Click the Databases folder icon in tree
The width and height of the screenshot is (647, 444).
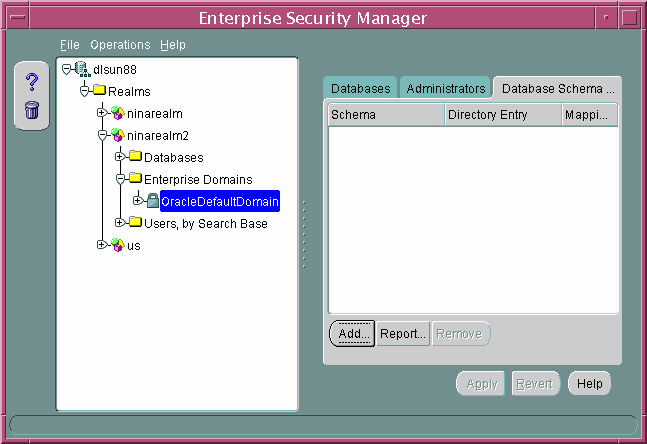[136, 157]
